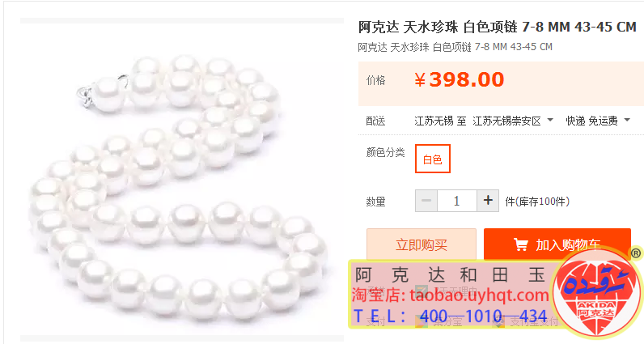The width and height of the screenshot is (644, 344).
Task: Click the arrow beside 快递 免运费
Action: tap(627, 121)
